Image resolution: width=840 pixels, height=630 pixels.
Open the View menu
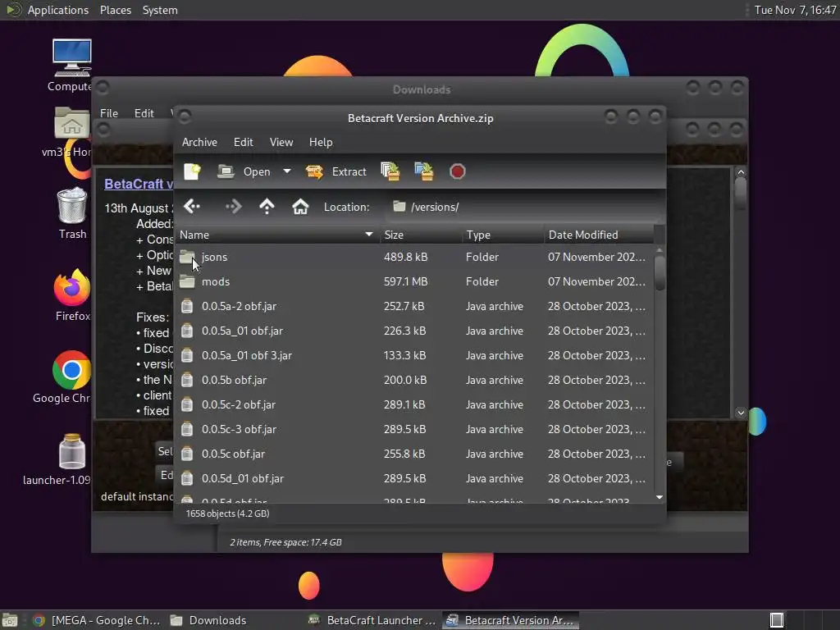pyautogui.click(x=281, y=142)
